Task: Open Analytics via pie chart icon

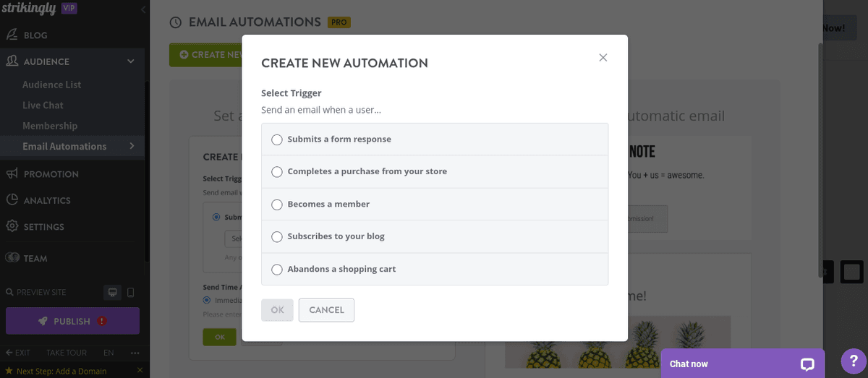Action: (12, 200)
